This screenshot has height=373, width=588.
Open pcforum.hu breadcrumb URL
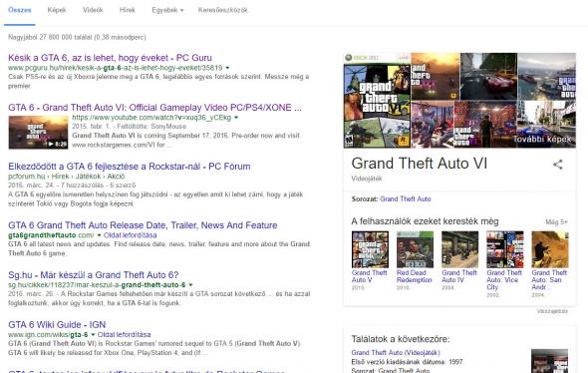(x=66, y=177)
